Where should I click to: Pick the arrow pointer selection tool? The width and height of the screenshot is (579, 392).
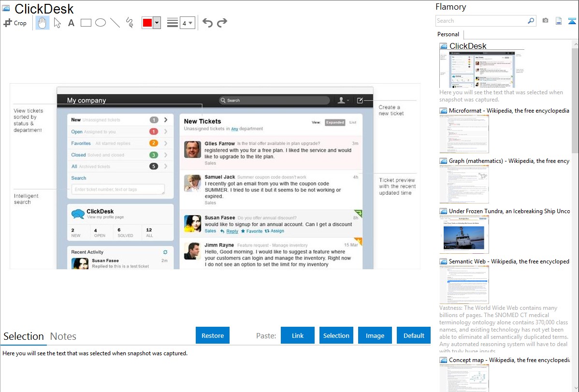tap(58, 23)
